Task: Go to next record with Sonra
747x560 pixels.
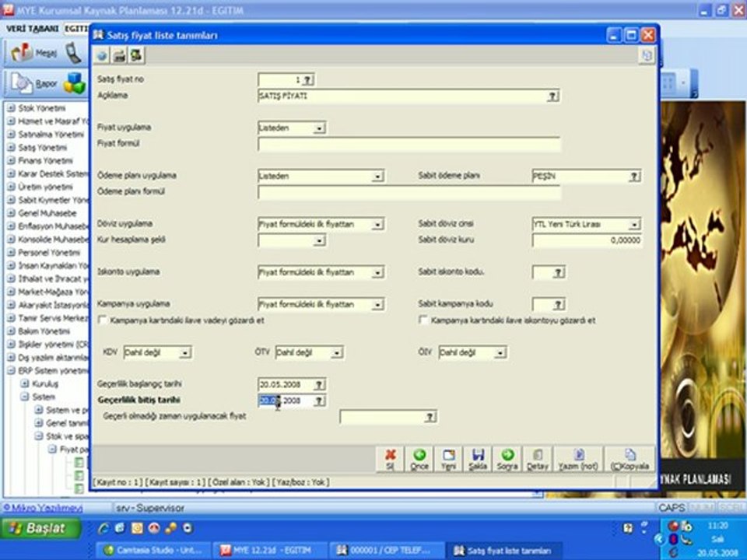Action: [x=507, y=459]
